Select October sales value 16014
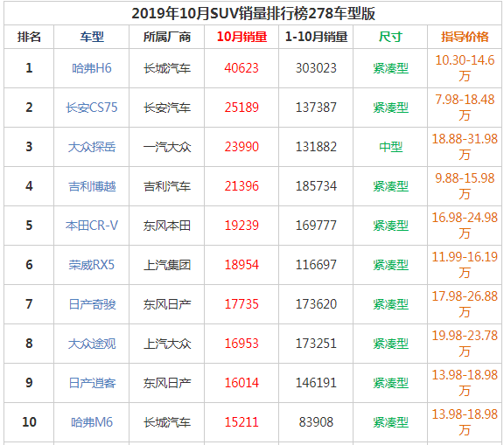Image resolution: width=504 pixels, height=445 pixels. pyautogui.click(x=241, y=383)
